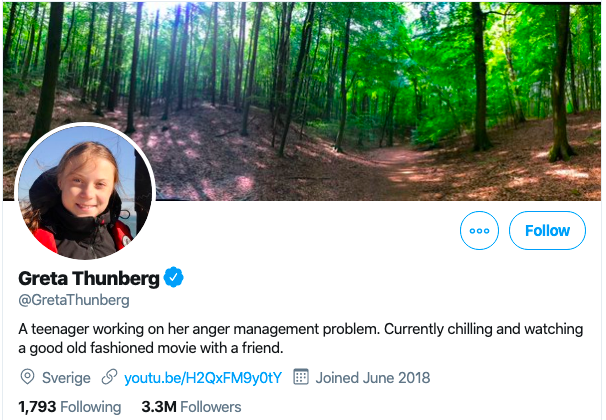Open the youtu.be/H2QxFM9y0tY link

pyautogui.click(x=203, y=378)
